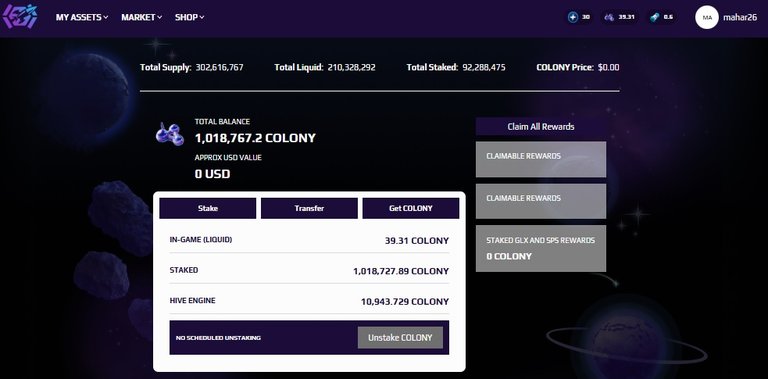Click the Hive Engine balance row
The width and height of the screenshot is (768, 379).
click(309, 301)
